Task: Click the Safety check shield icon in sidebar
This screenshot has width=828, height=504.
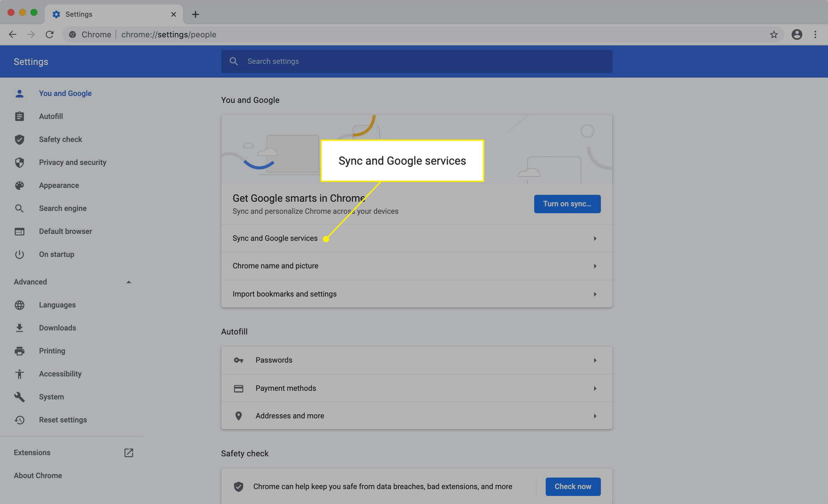Action: tap(20, 139)
